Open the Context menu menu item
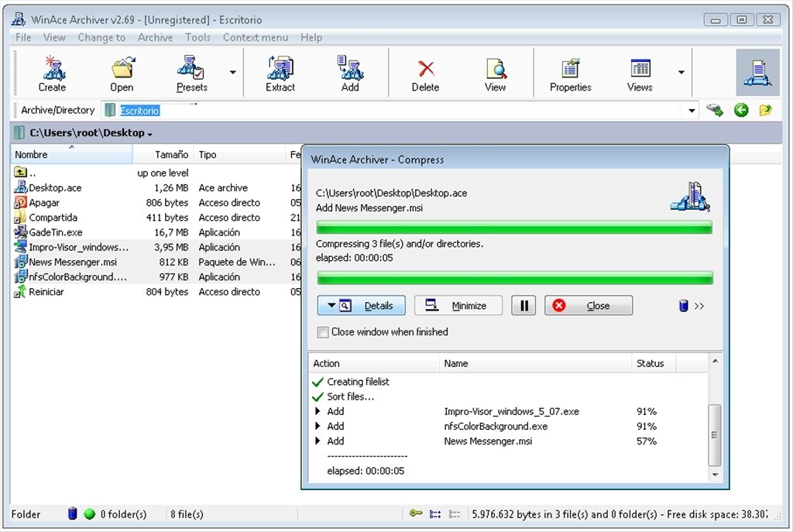The height and width of the screenshot is (532, 793). [256, 37]
